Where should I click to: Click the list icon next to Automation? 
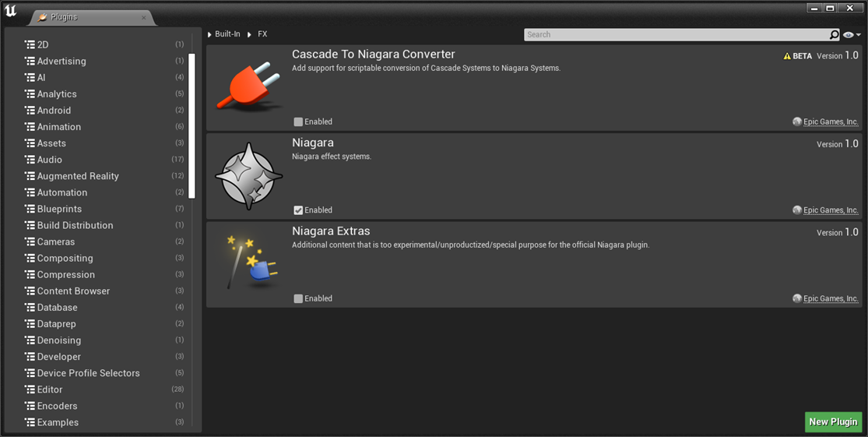[x=30, y=192]
